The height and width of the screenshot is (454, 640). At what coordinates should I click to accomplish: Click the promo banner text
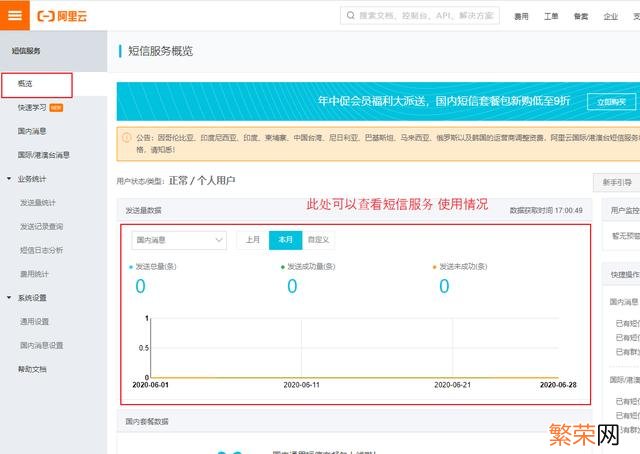(444, 101)
